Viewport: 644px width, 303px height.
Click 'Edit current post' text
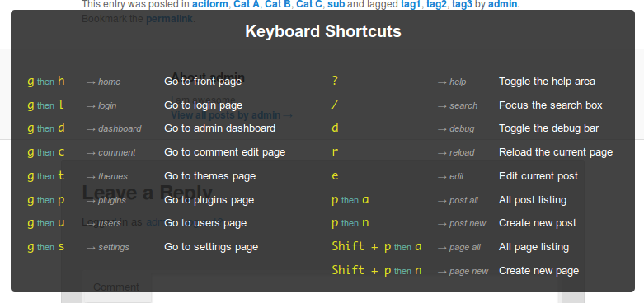pos(538,176)
